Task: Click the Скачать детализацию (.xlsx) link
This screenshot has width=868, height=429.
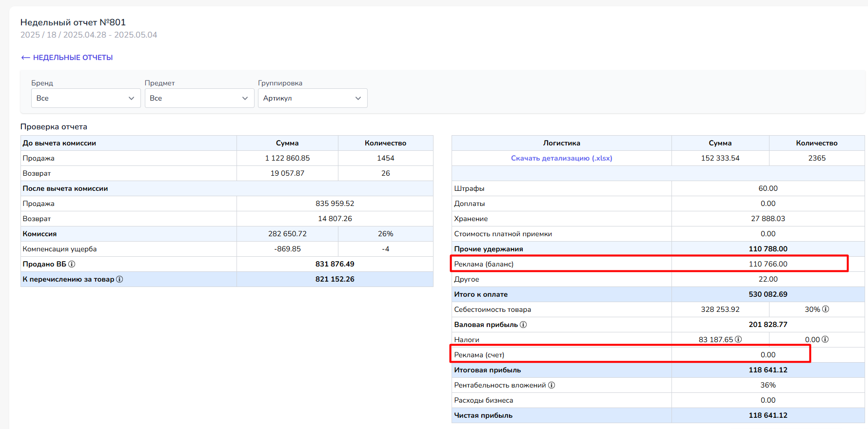Action: (x=562, y=158)
